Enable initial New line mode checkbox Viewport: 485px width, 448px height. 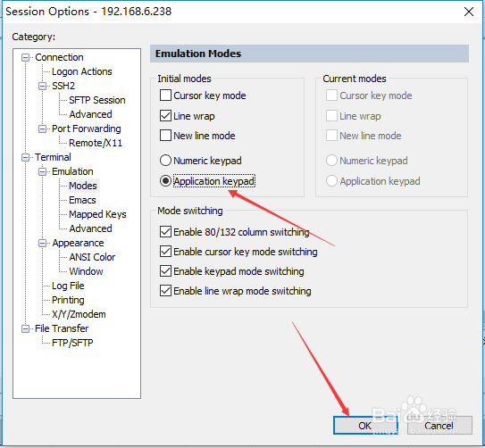(x=165, y=136)
